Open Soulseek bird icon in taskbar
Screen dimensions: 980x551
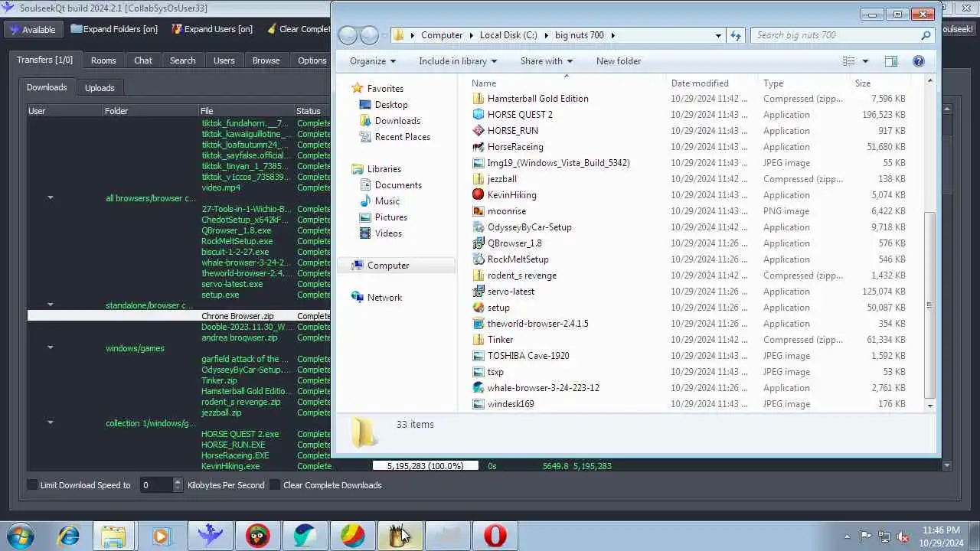[x=210, y=536]
